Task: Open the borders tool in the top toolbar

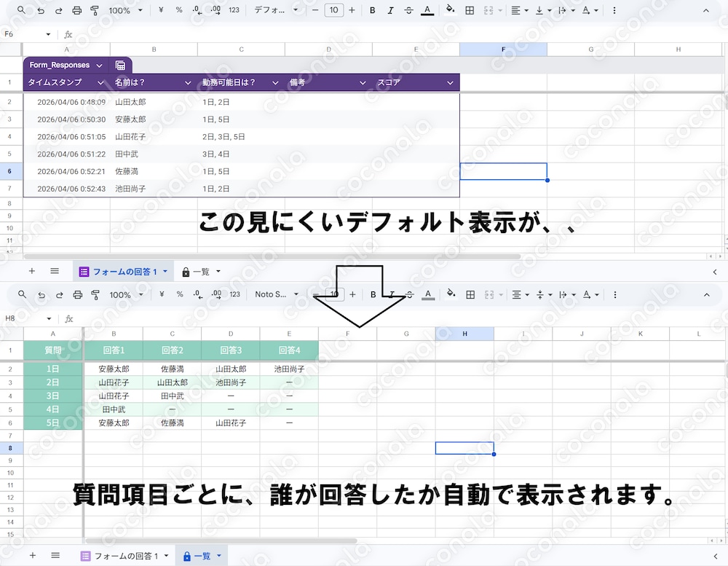Action: [x=470, y=10]
